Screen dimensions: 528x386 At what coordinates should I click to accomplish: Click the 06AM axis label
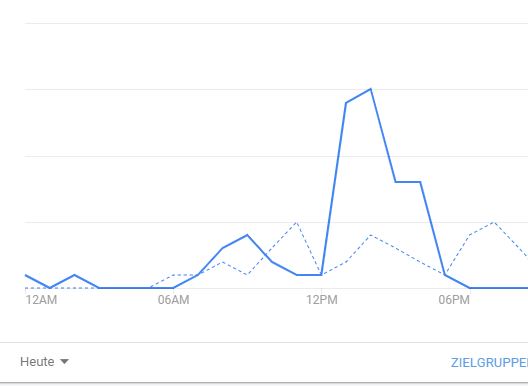173,300
